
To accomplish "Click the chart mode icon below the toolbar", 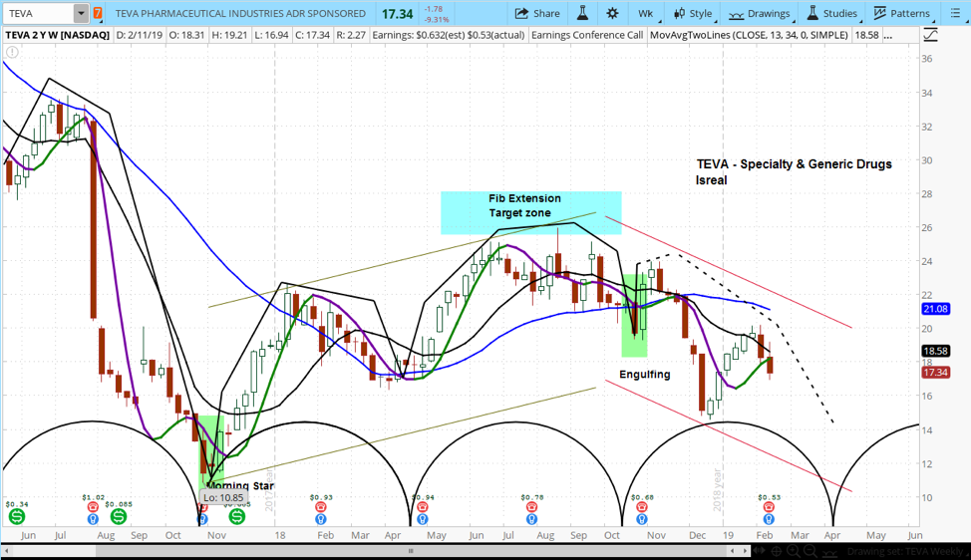I will coord(929,36).
